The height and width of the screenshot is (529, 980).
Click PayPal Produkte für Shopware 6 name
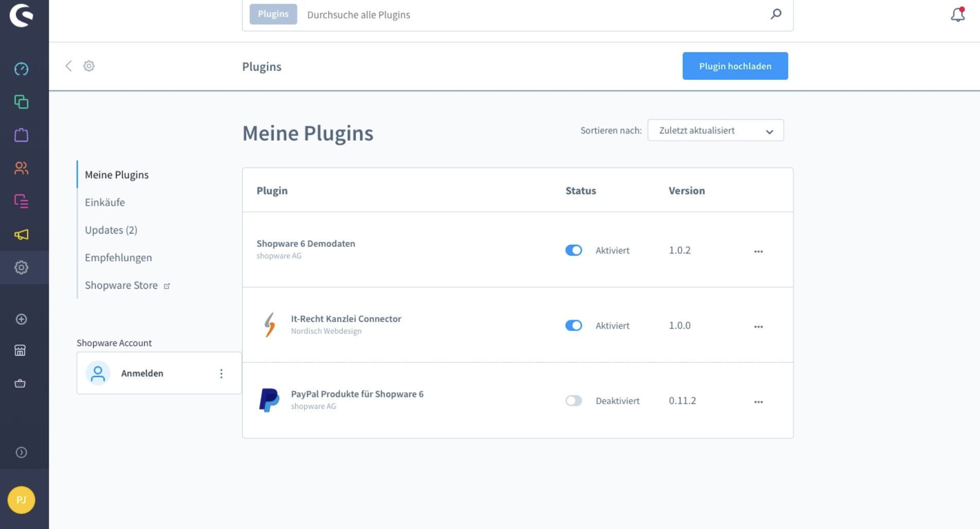(x=357, y=394)
